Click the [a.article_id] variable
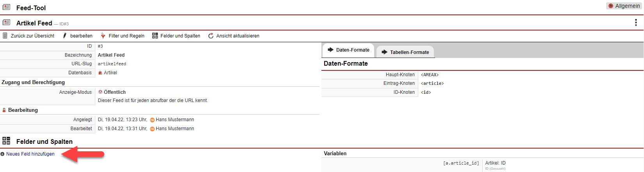Viewport: 644px width, 172px height. pyautogui.click(x=461, y=163)
